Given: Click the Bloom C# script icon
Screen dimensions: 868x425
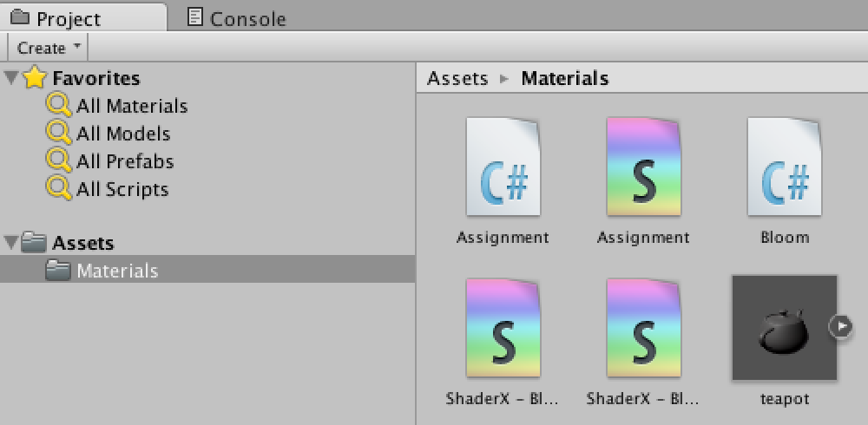Looking at the screenshot, I should coord(784,167).
